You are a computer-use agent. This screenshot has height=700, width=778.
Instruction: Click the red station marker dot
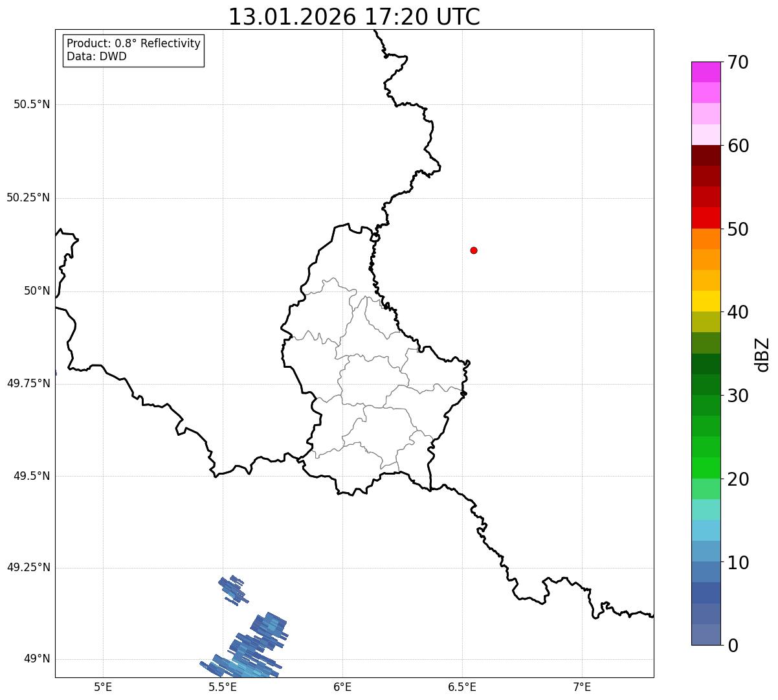pos(474,250)
